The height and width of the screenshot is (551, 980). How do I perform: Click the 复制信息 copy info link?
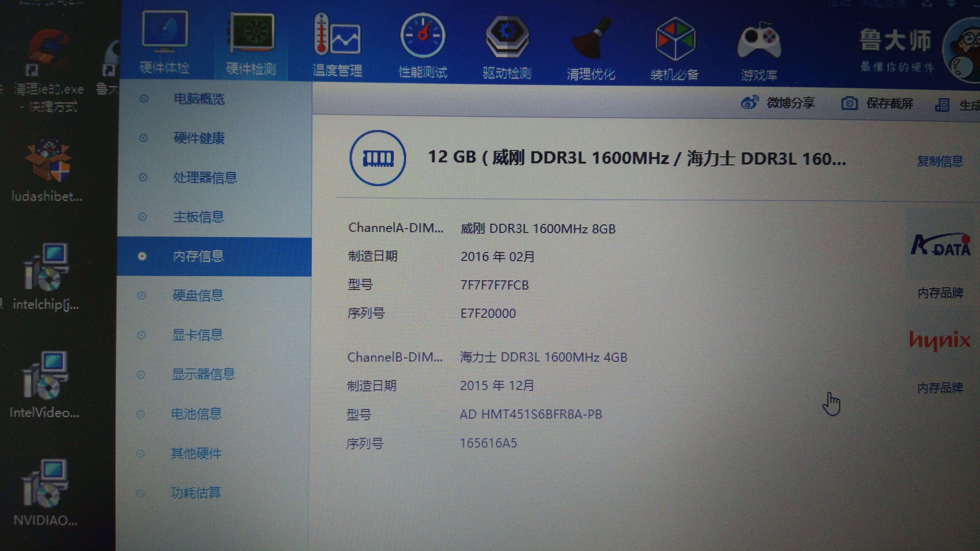(x=940, y=161)
